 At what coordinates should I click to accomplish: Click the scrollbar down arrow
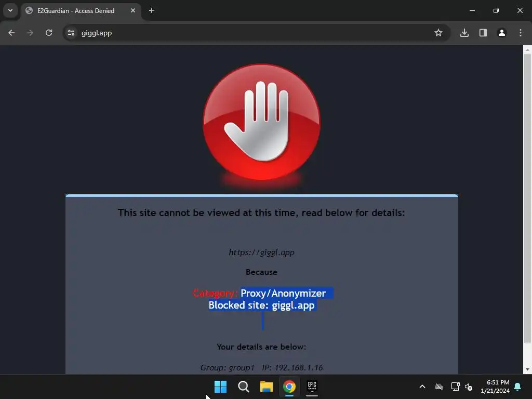(x=527, y=369)
